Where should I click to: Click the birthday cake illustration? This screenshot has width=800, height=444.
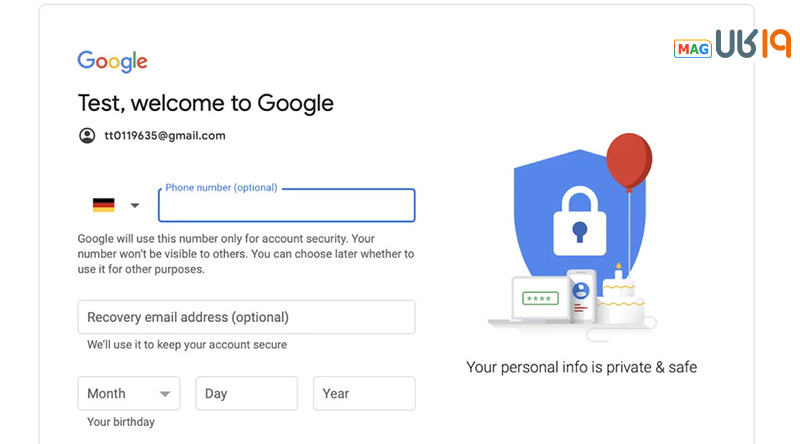click(x=621, y=298)
